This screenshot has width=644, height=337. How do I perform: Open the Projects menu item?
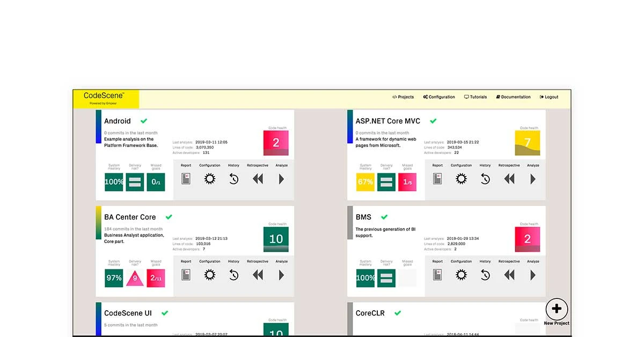pos(403,97)
